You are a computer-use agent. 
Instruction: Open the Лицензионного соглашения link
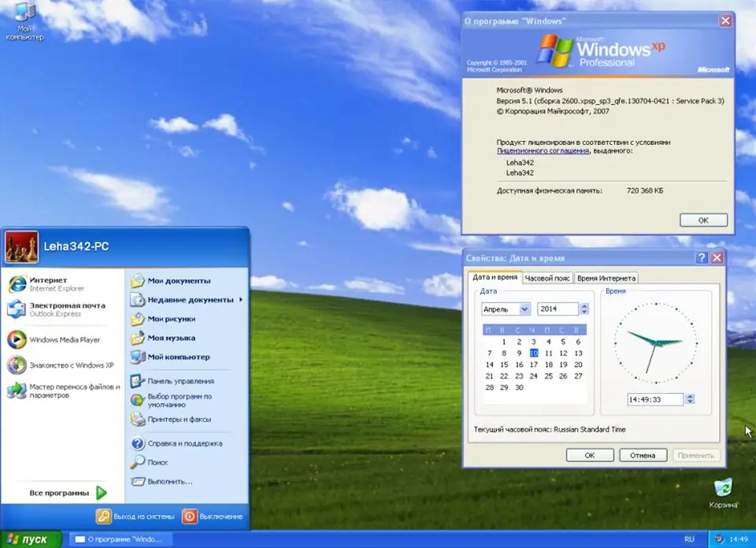543,151
